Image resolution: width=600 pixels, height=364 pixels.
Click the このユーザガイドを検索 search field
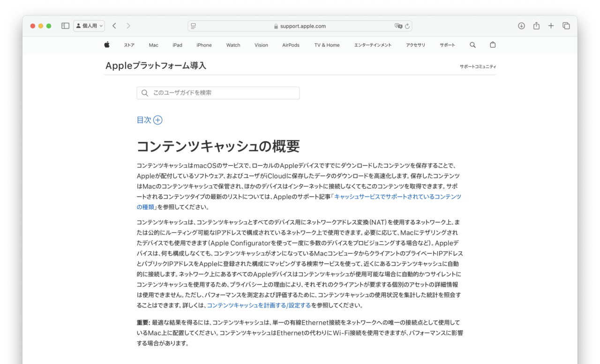point(218,93)
